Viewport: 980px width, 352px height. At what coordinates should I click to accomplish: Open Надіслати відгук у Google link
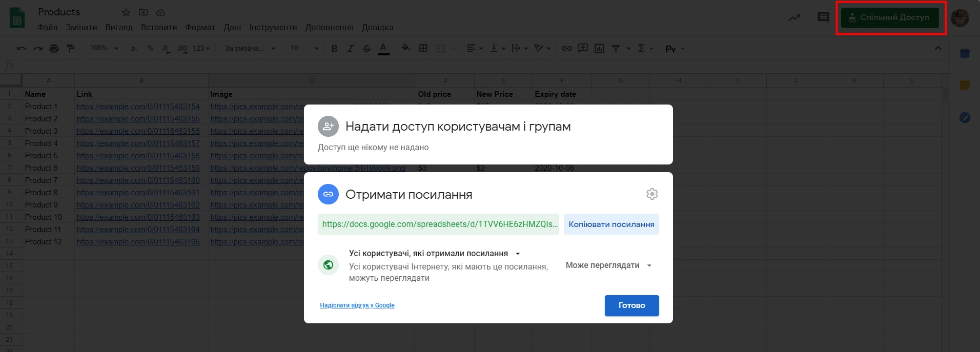(357, 305)
